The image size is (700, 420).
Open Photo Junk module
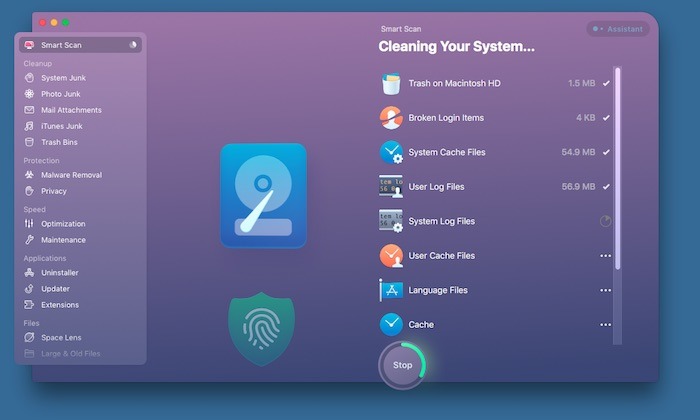pos(61,94)
